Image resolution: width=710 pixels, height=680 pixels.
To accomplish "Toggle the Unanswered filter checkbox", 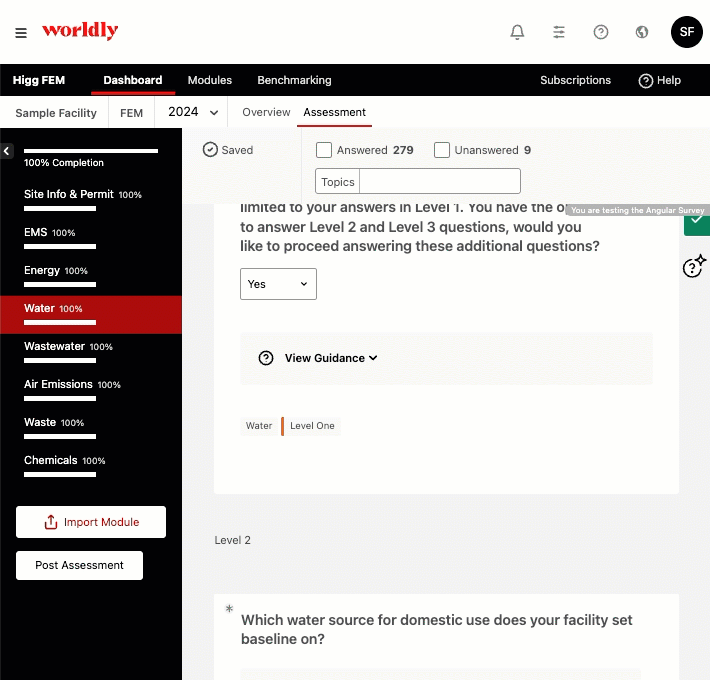I will pyautogui.click(x=442, y=150).
